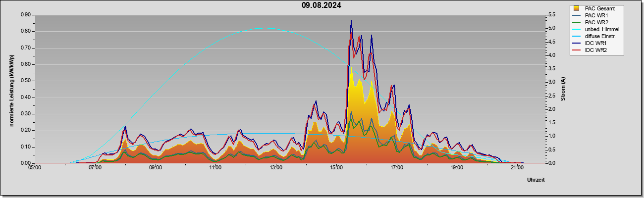Click the 0.90 value on left axis
Image resolution: width=644 pixels, height=198 pixels.
[26, 15]
